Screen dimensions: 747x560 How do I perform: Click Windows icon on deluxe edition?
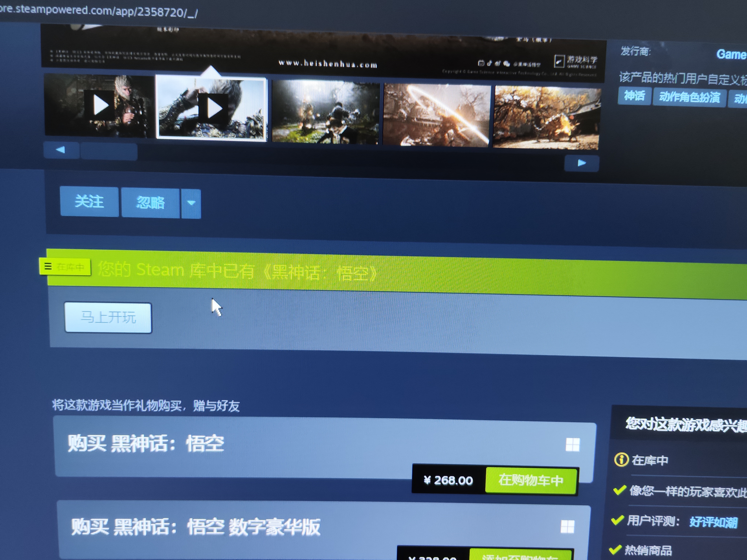click(567, 527)
